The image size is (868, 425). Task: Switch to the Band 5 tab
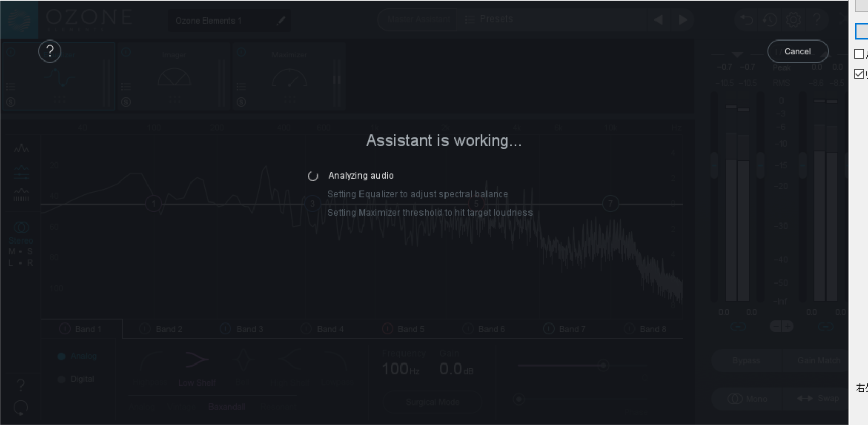tap(404, 329)
